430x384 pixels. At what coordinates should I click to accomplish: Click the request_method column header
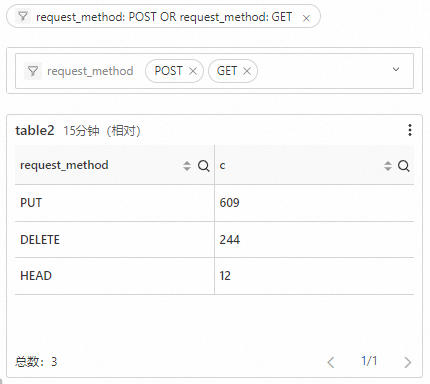point(64,165)
